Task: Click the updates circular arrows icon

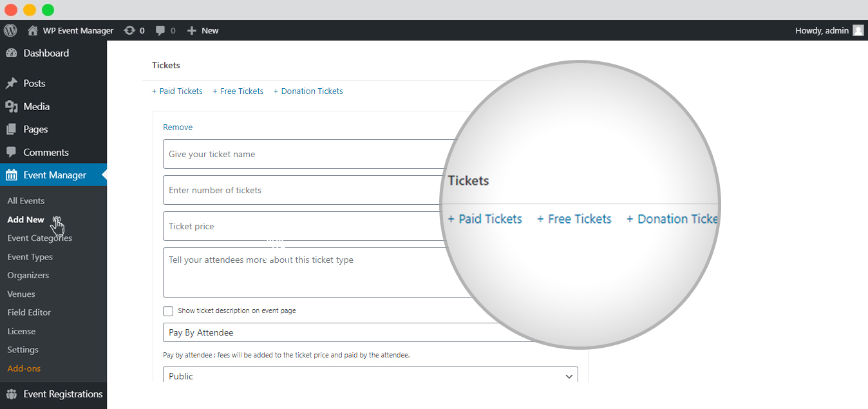Action: (x=129, y=30)
